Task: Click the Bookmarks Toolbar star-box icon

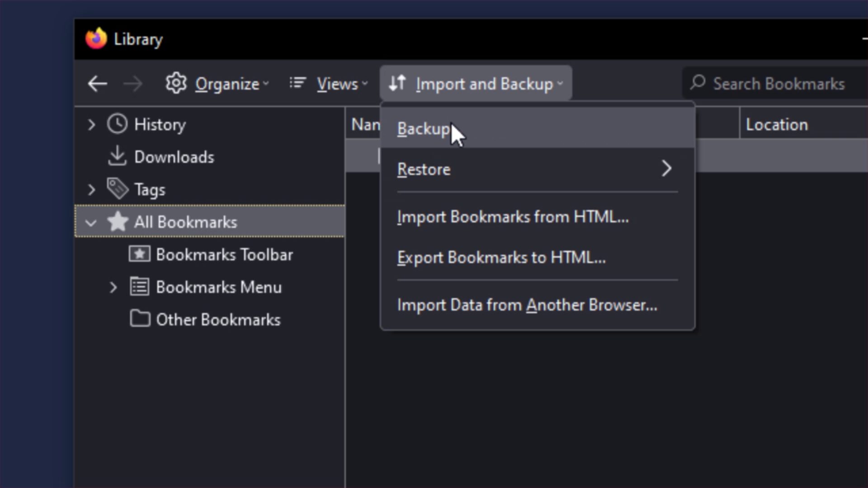Action: [x=139, y=254]
